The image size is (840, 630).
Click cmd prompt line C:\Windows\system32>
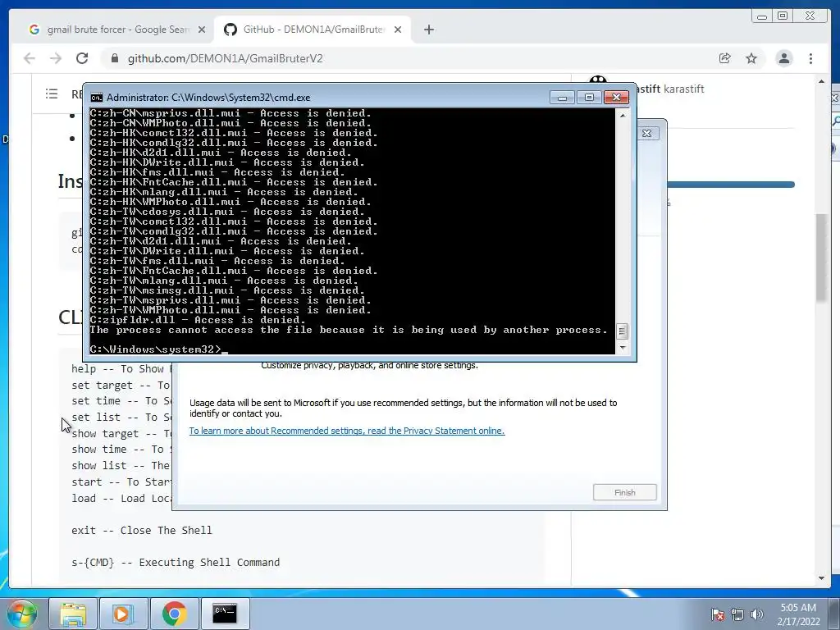(155, 349)
